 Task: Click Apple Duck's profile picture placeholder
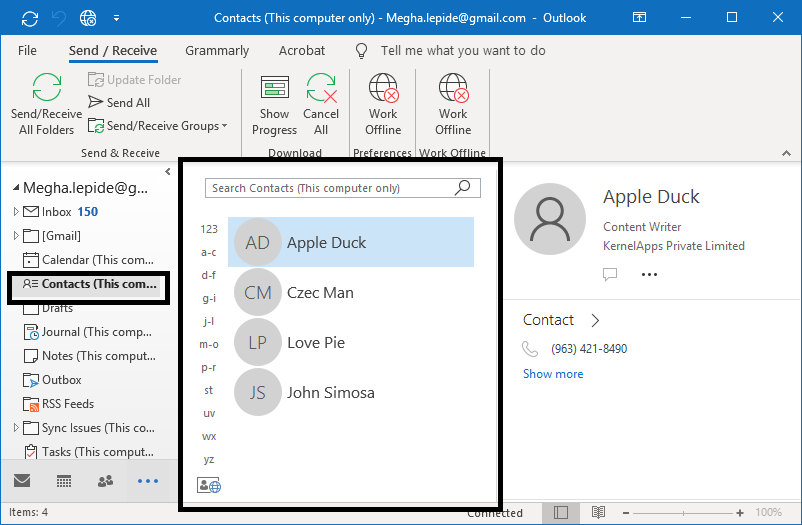coord(550,219)
